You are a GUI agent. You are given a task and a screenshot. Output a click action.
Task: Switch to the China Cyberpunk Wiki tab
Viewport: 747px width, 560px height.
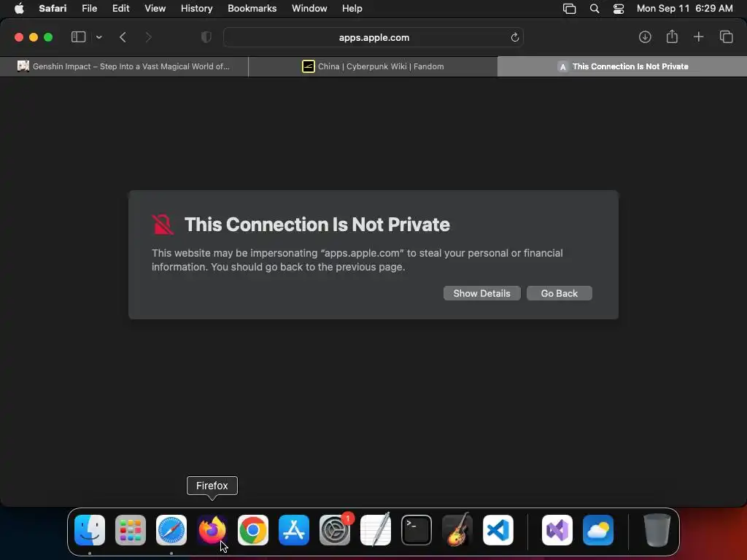373,66
